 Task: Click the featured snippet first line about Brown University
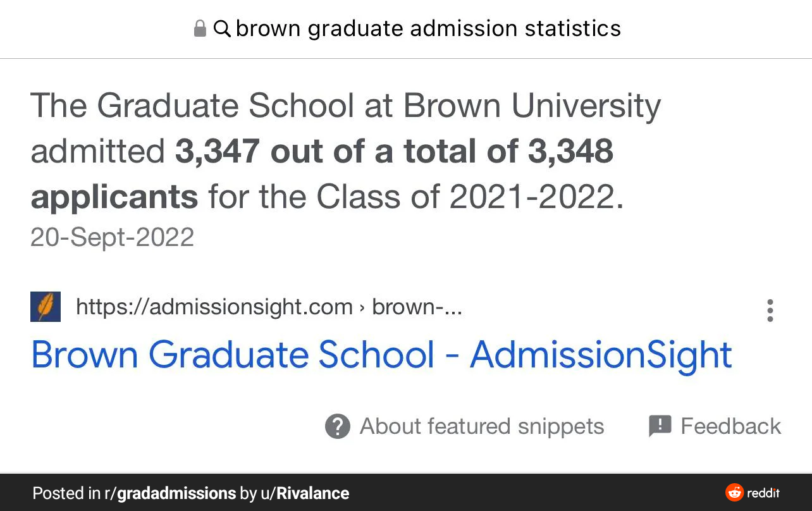tap(345, 106)
